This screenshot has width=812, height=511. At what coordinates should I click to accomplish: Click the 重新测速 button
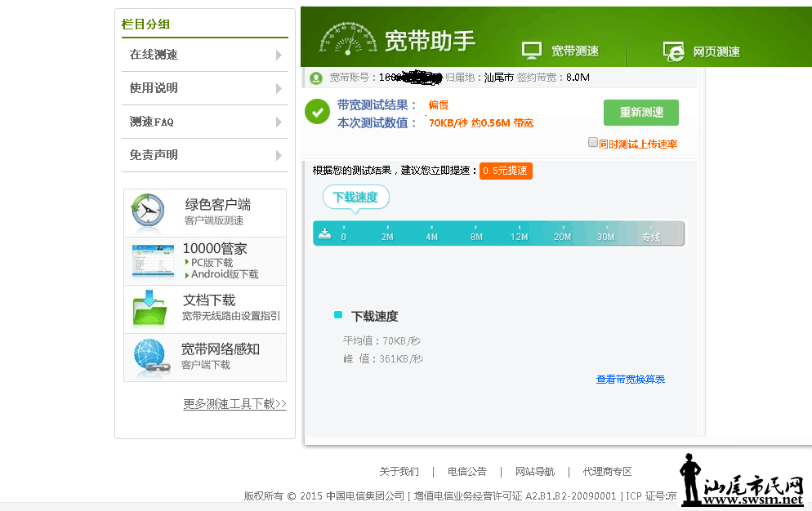pos(641,113)
